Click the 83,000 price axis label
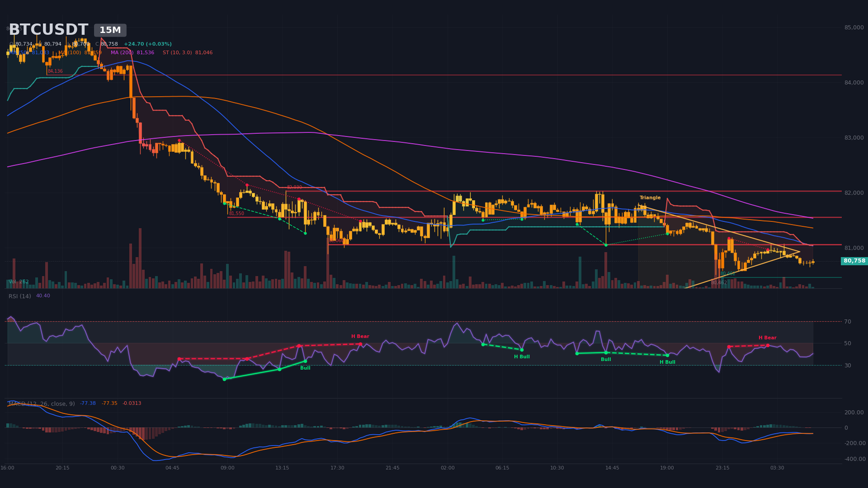The width and height of the screenshot is (868, 488). point(854,138)
